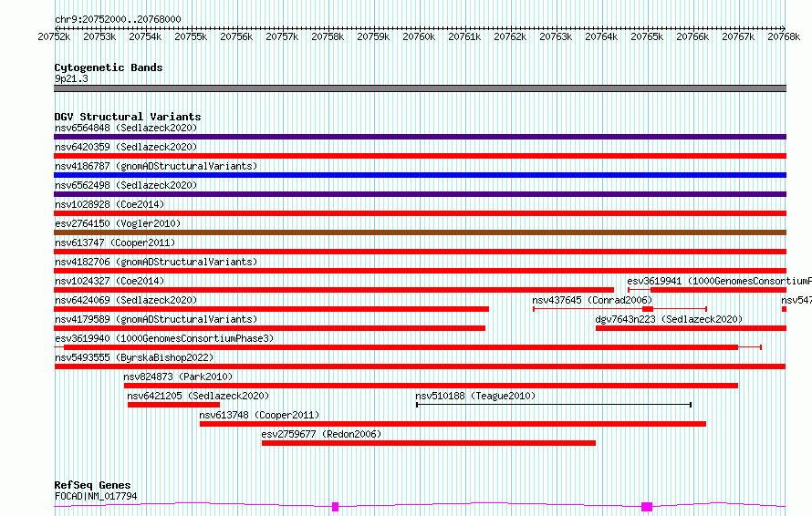Click the dark purple nsv6564848 variant bar
Image resolution: width=812 pixels, height=516 pixels.
(x=420, y=137)
